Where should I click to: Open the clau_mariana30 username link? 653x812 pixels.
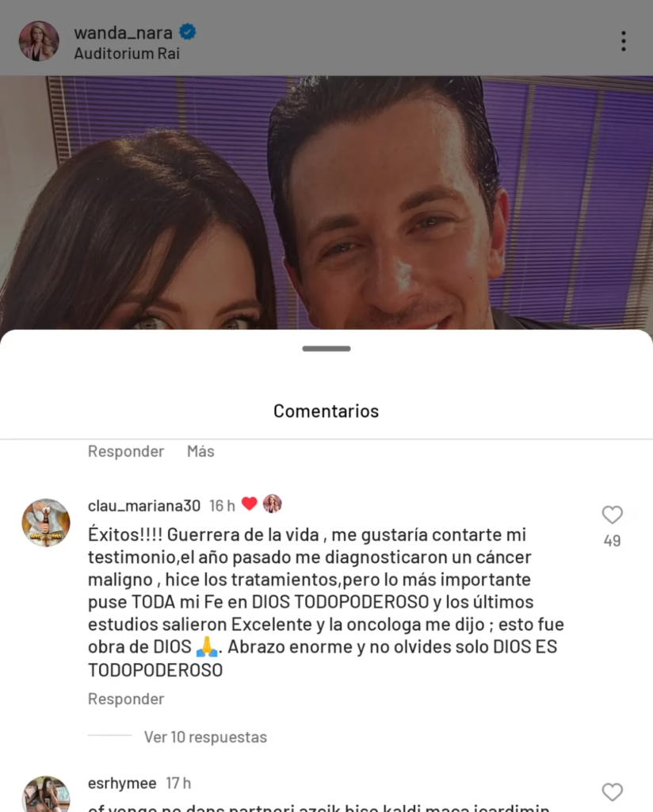(x=144, y=505)
